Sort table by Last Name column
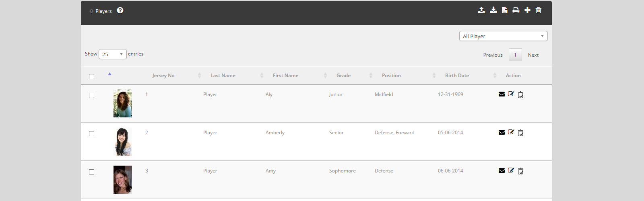 click(223, 76)
